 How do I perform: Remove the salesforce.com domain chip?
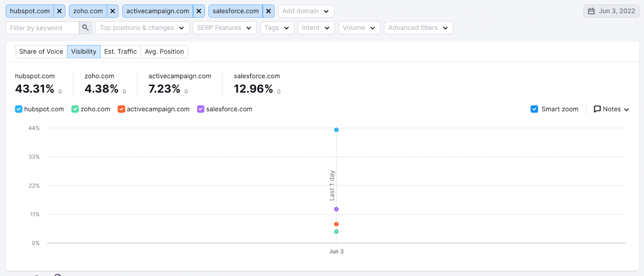(x=268, y=11)
